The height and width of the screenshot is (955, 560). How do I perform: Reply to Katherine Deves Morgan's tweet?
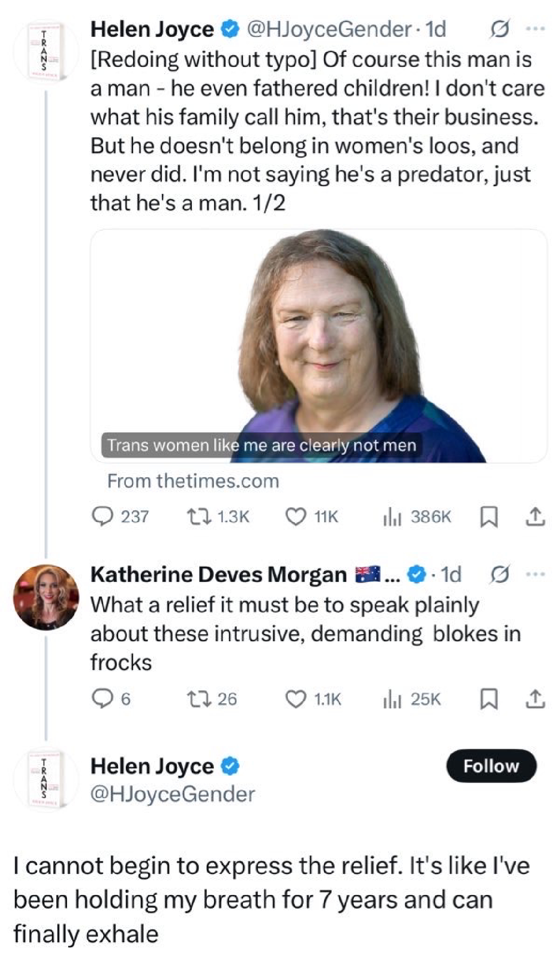(102, 699)
